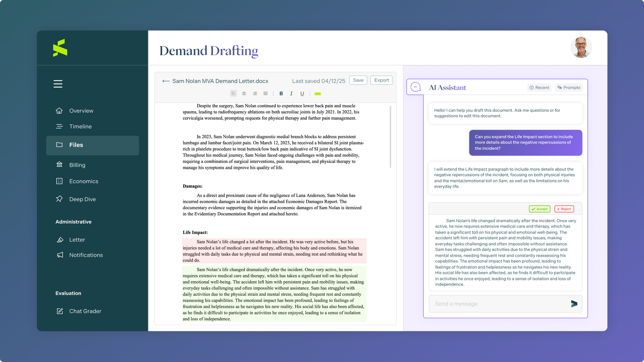Pick the green highlight color swatch

point(318,93)
